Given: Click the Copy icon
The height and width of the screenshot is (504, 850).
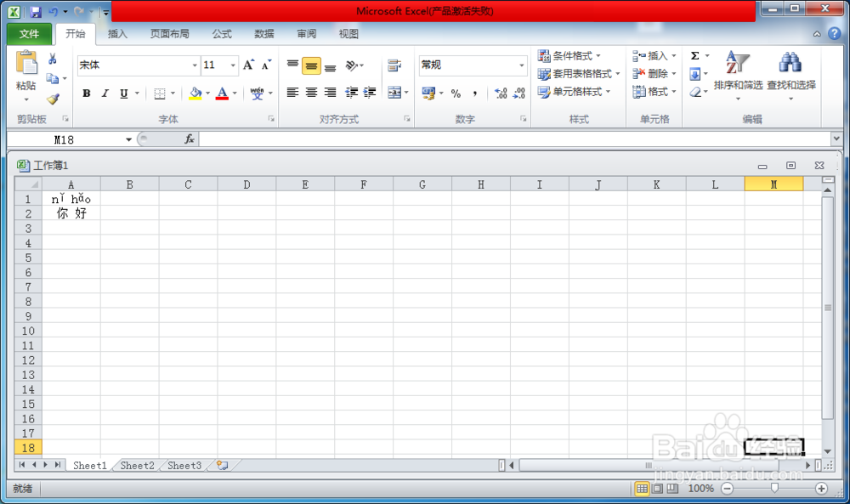Looking at the screenshot, I should click(x=53, y=78).
